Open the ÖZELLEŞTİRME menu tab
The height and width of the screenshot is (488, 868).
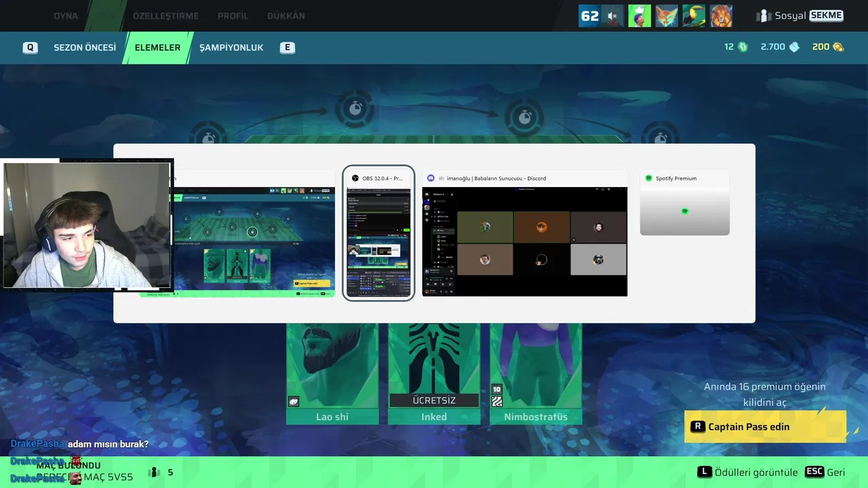(x=165, y=16)
